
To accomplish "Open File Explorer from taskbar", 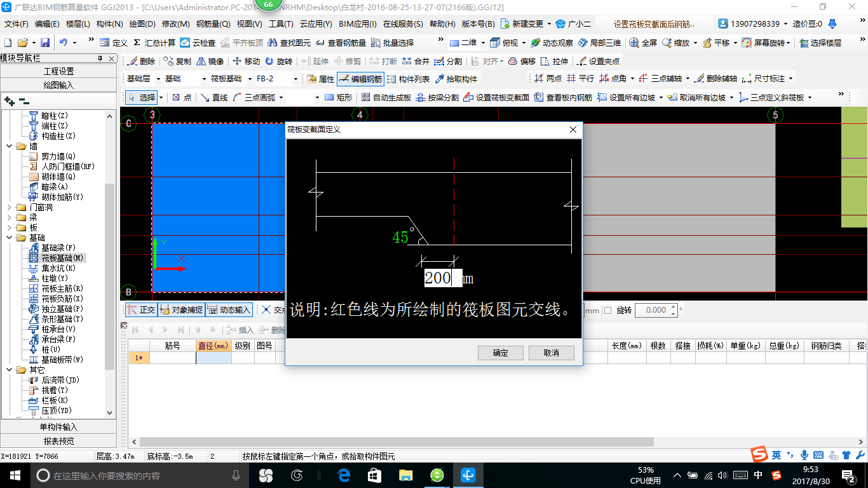I will (x=405, y=475).
